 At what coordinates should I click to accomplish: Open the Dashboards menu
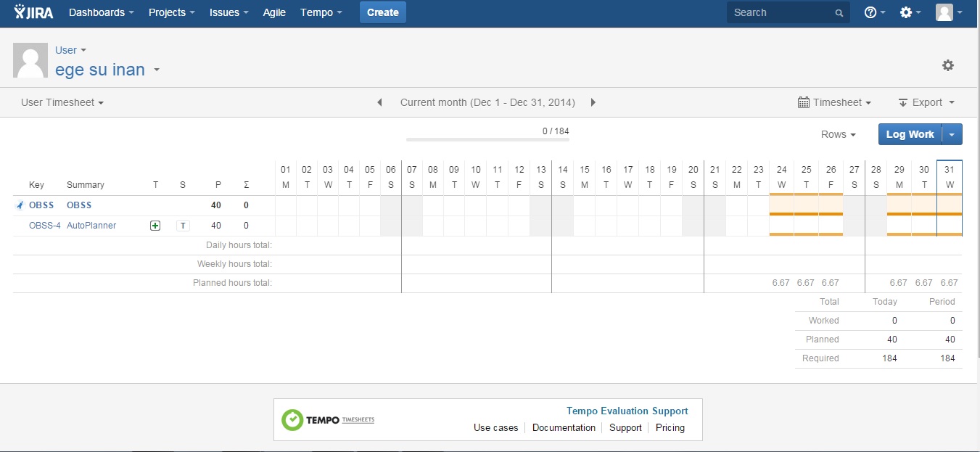[102, 12]
